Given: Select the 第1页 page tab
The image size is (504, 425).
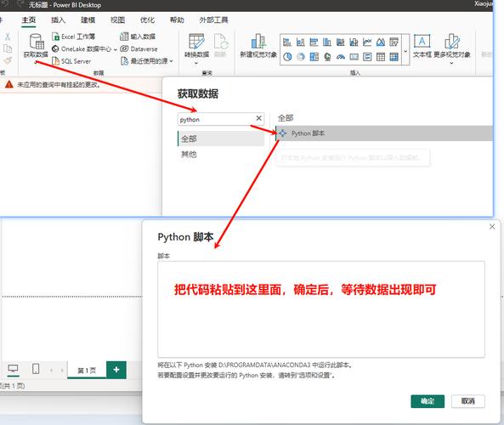Looking at the screenshot, I should coord(87,371).
